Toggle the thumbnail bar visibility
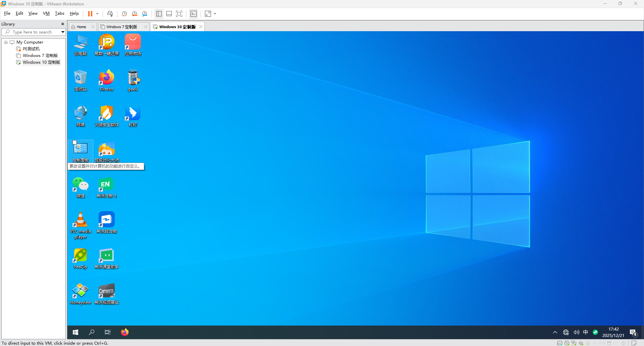Image resolution: width=644 pixels, height=346 pixels. (169, 14)
